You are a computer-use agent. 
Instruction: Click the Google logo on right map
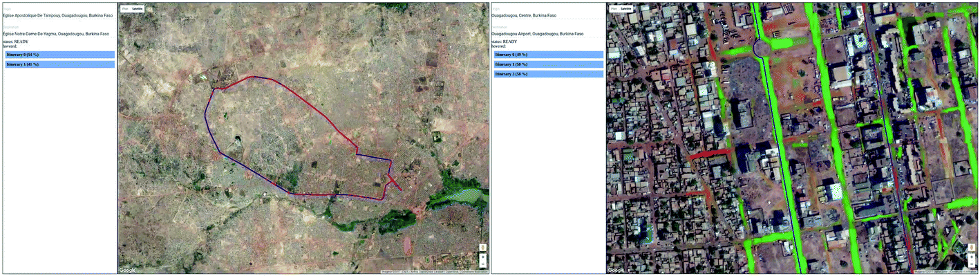click(x=616, y=270)
